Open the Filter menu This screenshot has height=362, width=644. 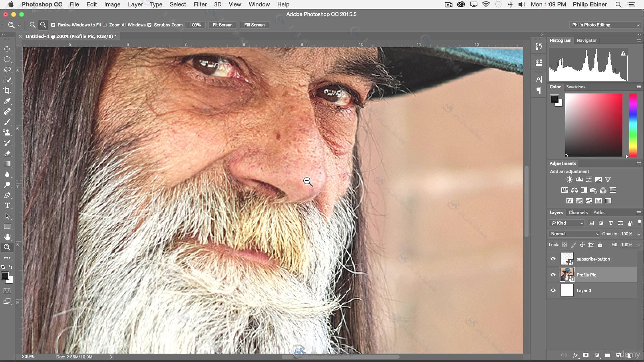pos(200,4)
